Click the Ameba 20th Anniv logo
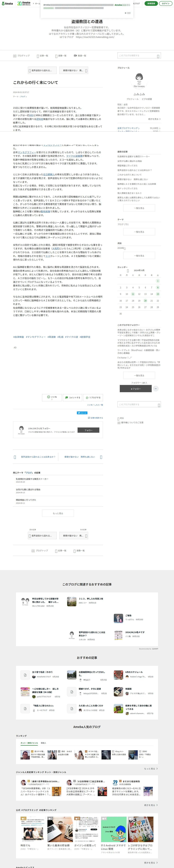 coord(24,3)
